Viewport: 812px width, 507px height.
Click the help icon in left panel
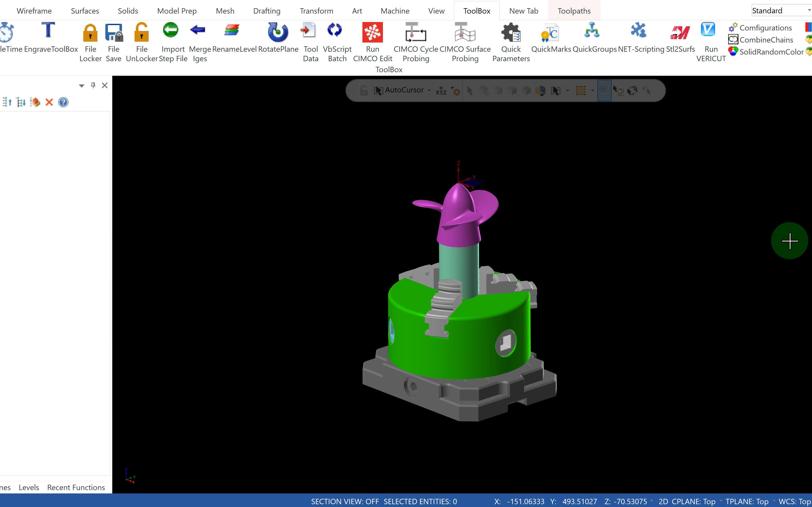click(63, 102)
